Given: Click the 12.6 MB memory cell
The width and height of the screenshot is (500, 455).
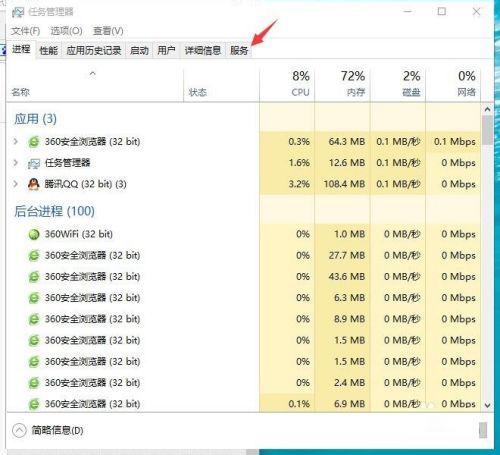Looking at the screenshot, I should (x=342, y=163).
